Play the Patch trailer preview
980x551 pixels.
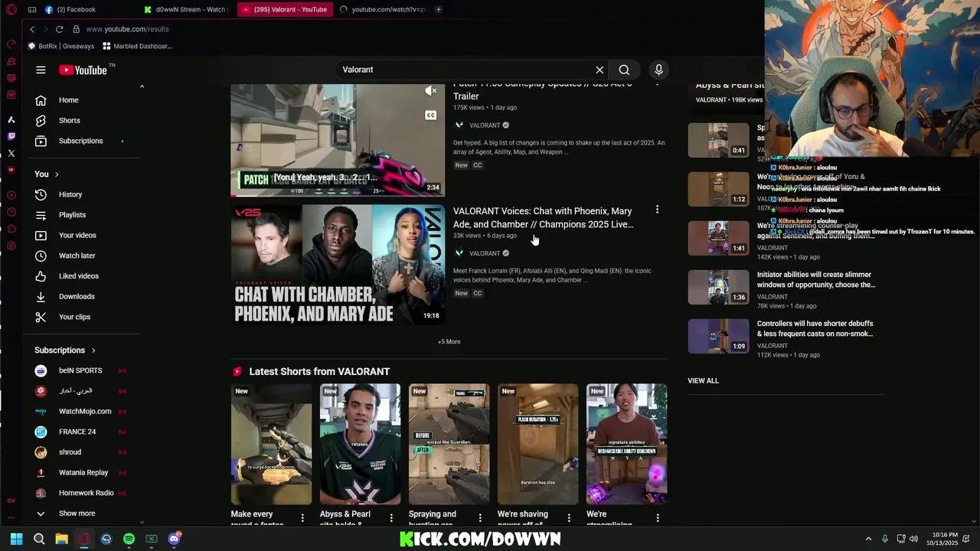point(338,140)
